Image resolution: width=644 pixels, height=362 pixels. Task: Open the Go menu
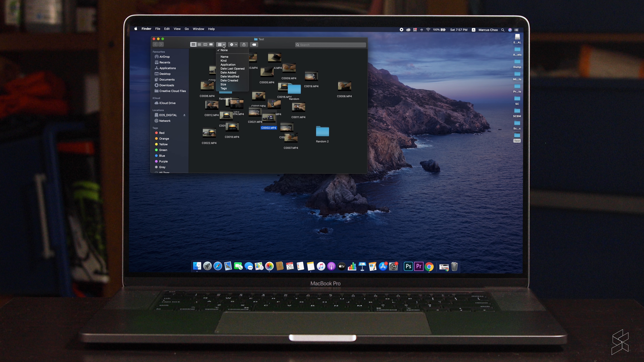[187, 29]
